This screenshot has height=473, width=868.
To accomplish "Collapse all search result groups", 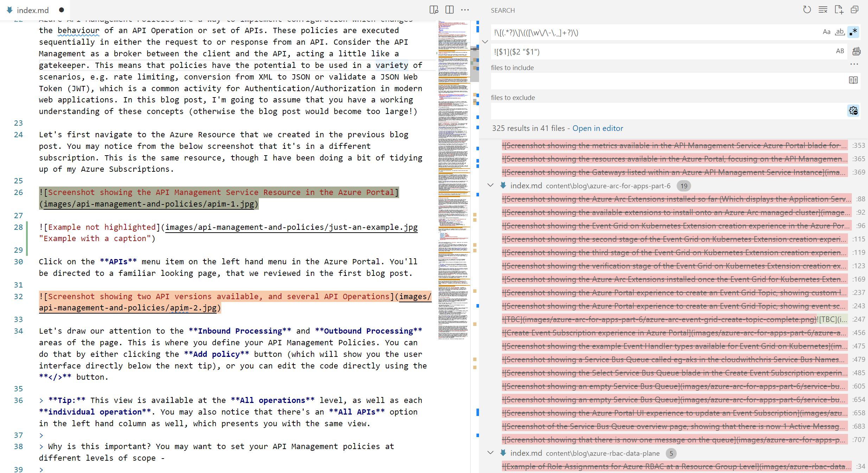I will click(x=855, y=10).
